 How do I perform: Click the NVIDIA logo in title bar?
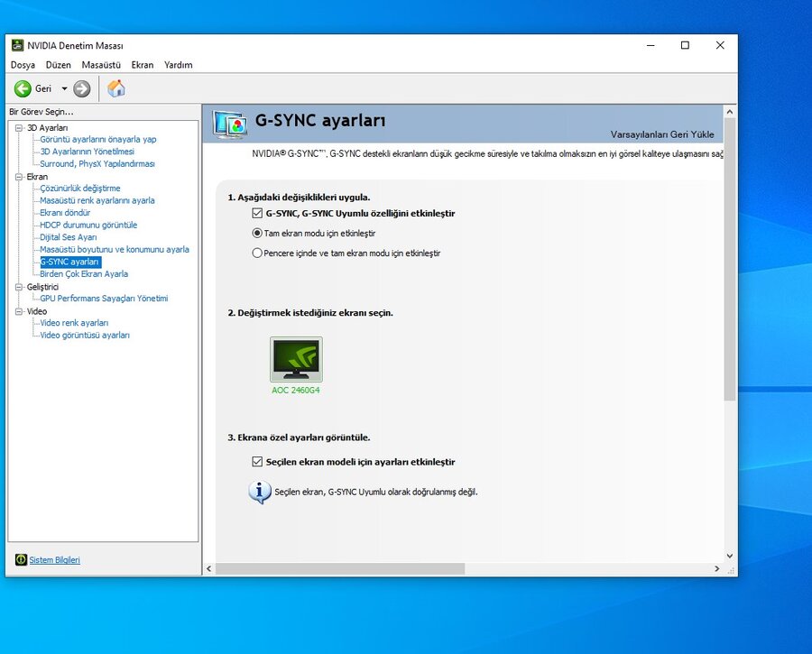tap(17, 45)
